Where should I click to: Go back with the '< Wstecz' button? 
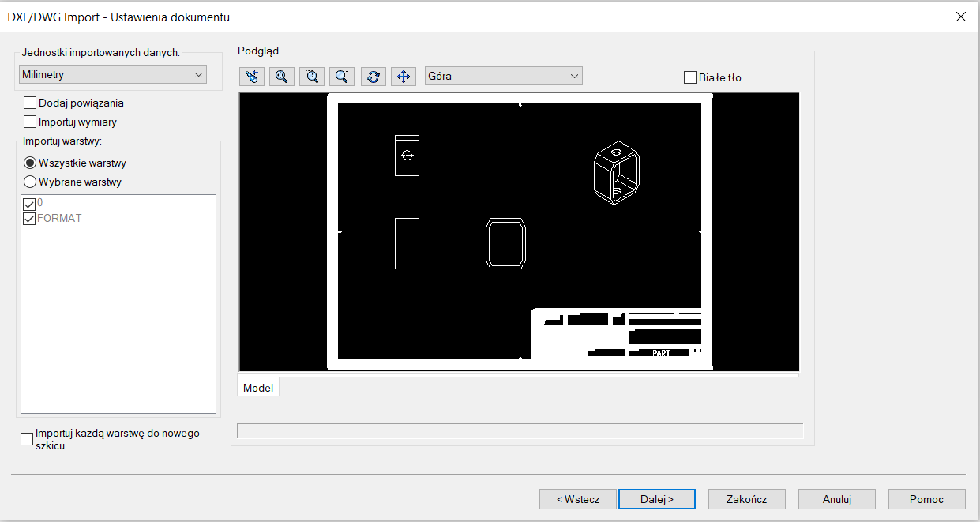click(x=577, y=499)
